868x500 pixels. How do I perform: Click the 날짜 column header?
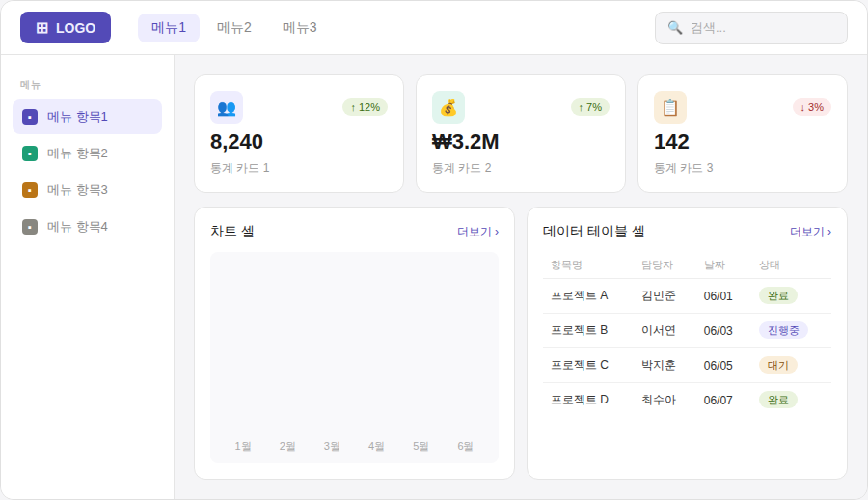tap(714, 265)
